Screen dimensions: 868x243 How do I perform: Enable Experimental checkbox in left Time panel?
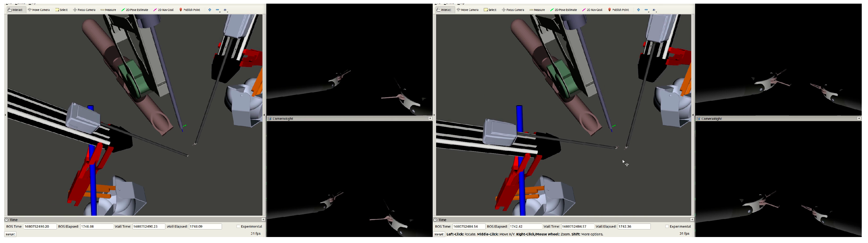(238, 227)
